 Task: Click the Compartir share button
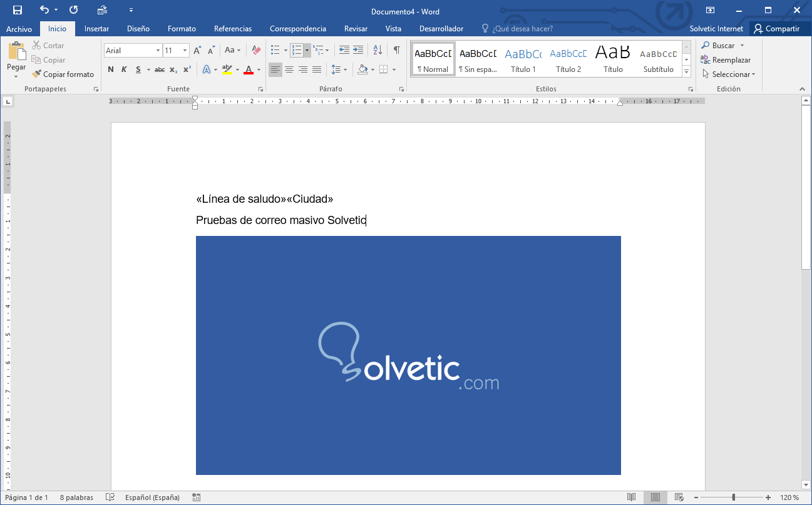click(776, 29)
